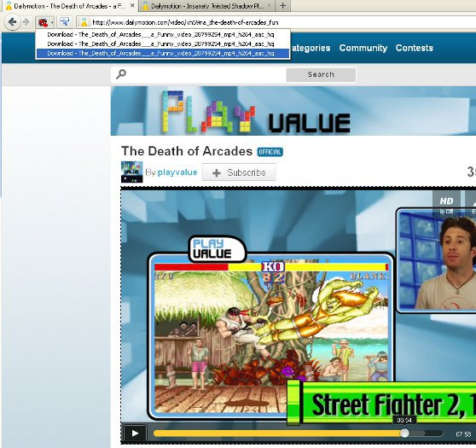The height and width of the screenshot is (448, 476).
Task: Seek by clicking the yellow progress bar
Action: (278, 433)
